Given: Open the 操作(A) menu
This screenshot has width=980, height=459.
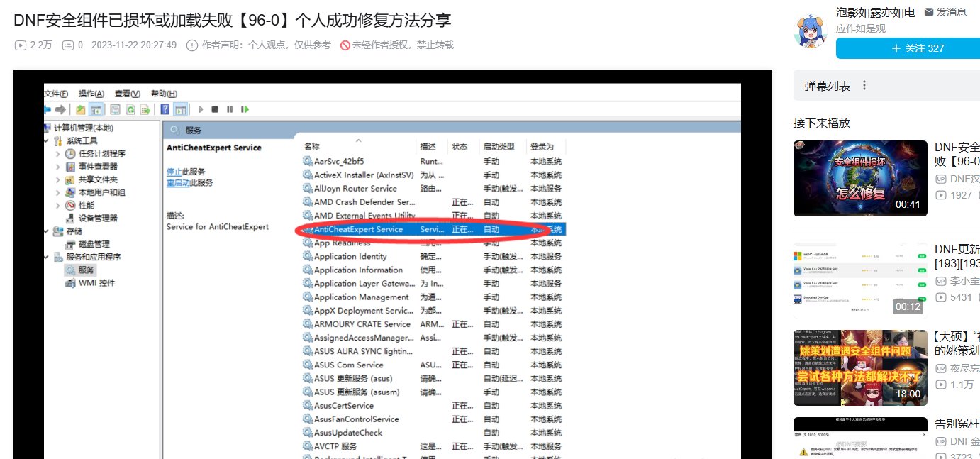Looking at the screenshot, I should coord(91,94).
